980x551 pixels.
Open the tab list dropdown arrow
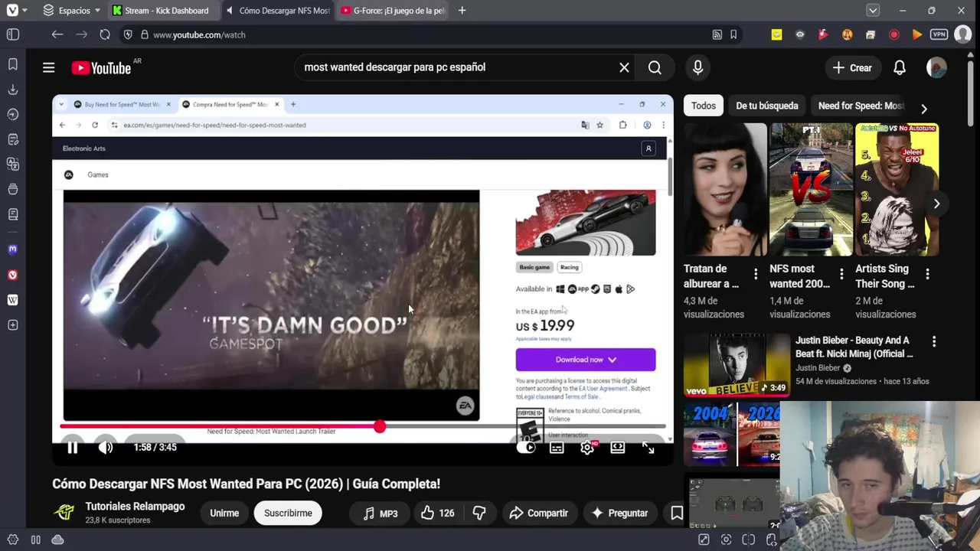point(873,11)
